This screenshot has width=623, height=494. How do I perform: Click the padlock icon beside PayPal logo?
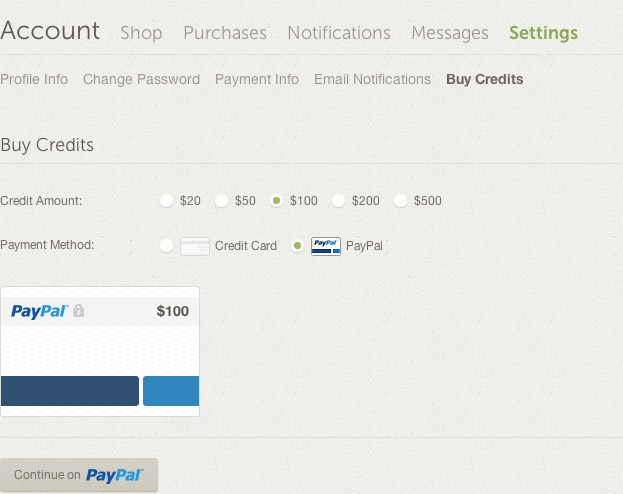[79, 311]
